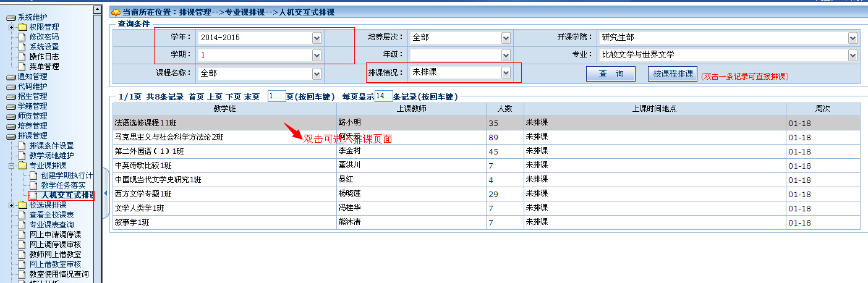
Task: Click the 培养管理 module icon
Action: [x=11, y=126]
